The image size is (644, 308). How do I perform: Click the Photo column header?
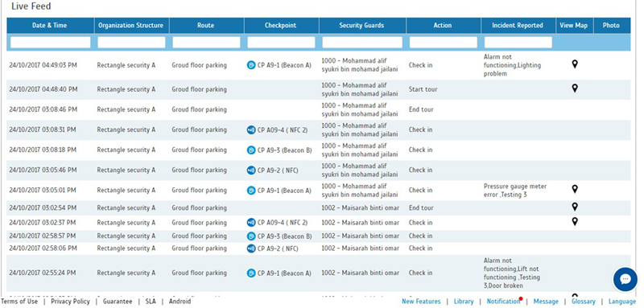coord(612,26)
